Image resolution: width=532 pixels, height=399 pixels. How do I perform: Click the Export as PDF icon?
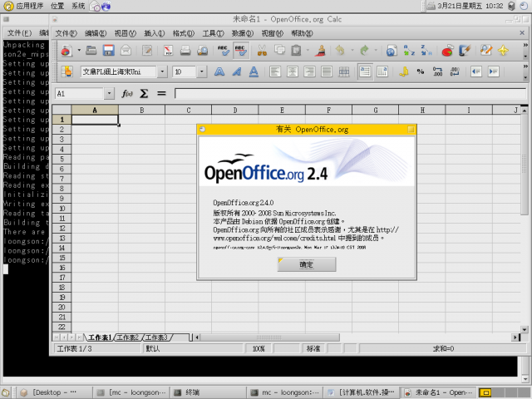[x=166, y=51]
